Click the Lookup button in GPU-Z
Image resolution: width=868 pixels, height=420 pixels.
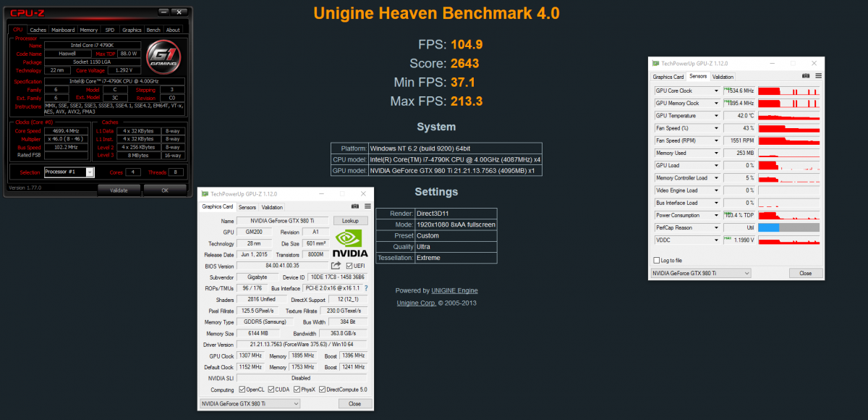pyautogui.click(x=350, y=220)
